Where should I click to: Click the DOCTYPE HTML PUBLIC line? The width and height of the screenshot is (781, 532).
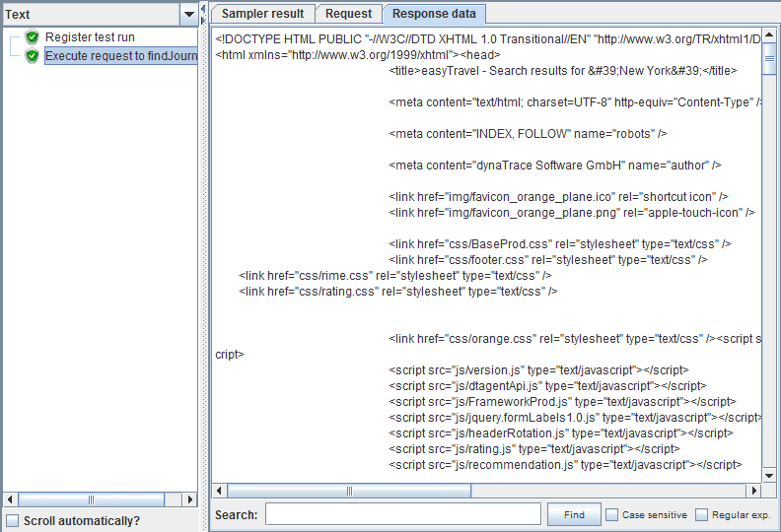[x=488, y=39]
